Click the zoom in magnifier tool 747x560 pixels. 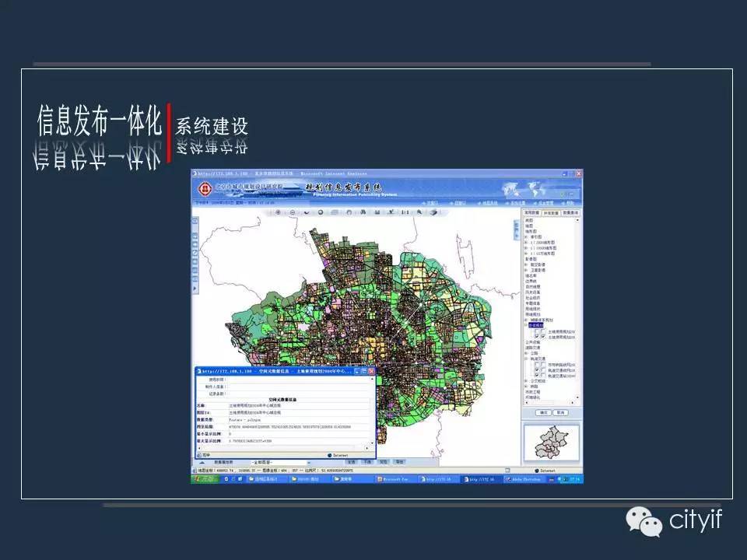tap(276, 212)
